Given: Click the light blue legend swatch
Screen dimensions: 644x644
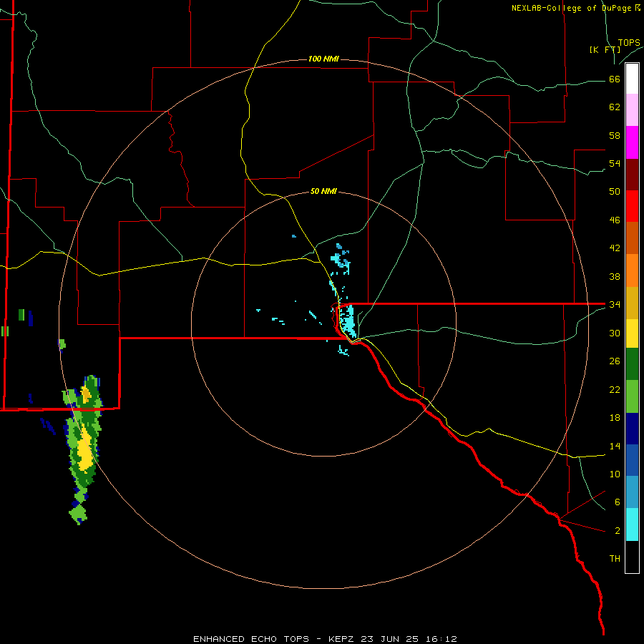Looking at the screenshot, I should click(x=632, y=492).
